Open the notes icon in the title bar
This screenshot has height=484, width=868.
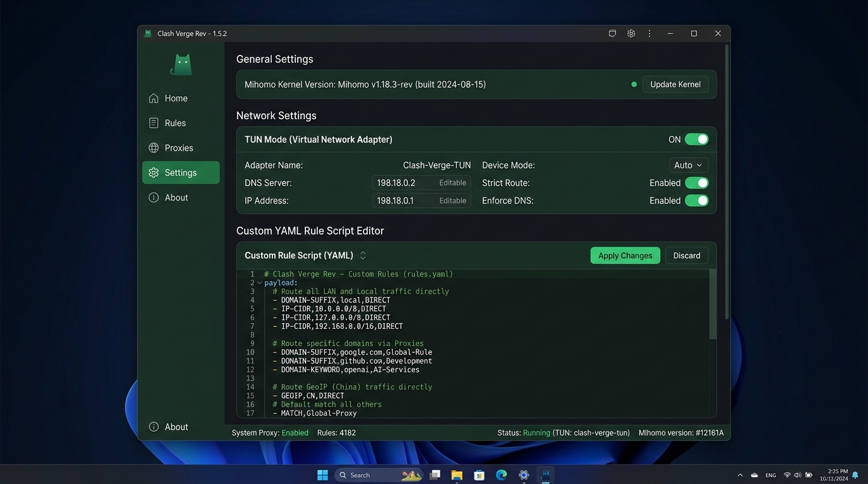tap(612, 33)
